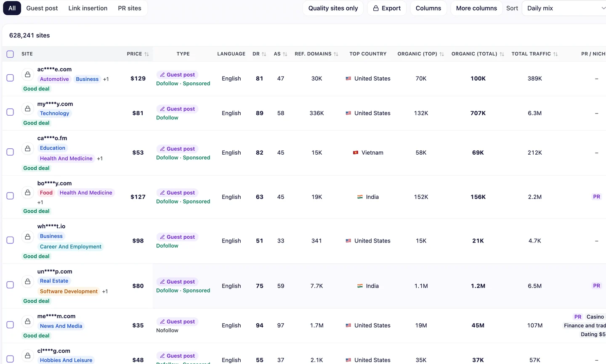Image resolution: width=606 pixels, height=364 pixels.
Task: Sort by Organic (Top) arrows
Action: pyautogui.click(x=441, y=54)
